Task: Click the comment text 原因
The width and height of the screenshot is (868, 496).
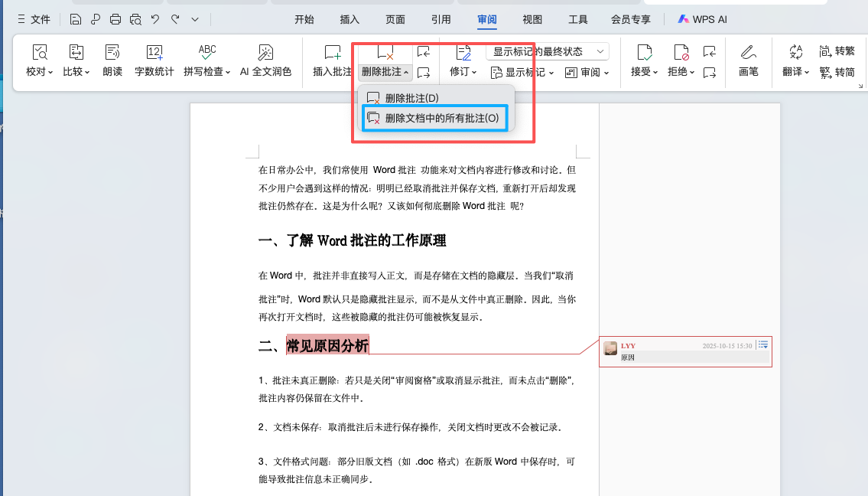Action: pyautogui.click(x=627, y=357)
